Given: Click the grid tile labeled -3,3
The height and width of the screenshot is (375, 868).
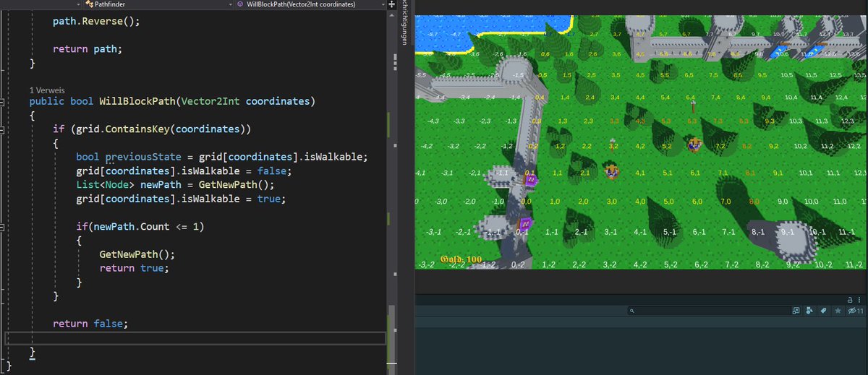Looking at the screenshot, I should (458, 121).
